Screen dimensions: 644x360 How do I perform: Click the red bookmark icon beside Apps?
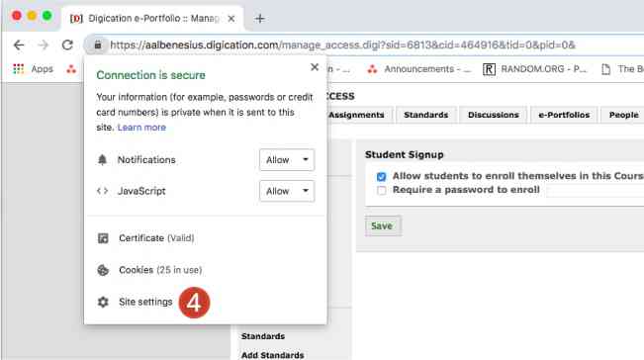(71, 69)
